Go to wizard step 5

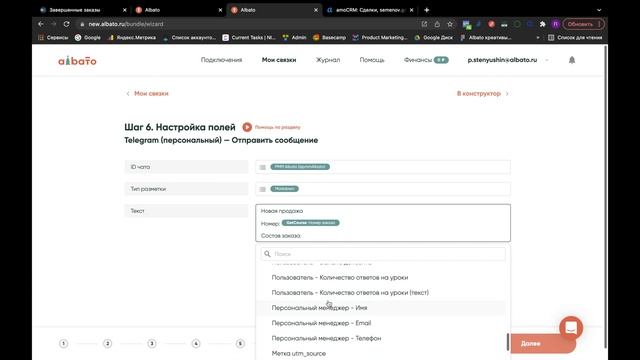point(240,344)
